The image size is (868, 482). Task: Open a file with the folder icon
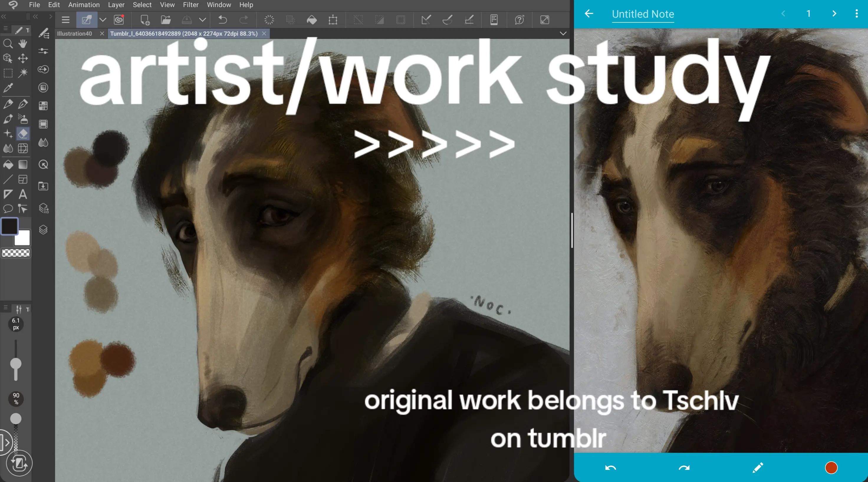click(165, 20)
